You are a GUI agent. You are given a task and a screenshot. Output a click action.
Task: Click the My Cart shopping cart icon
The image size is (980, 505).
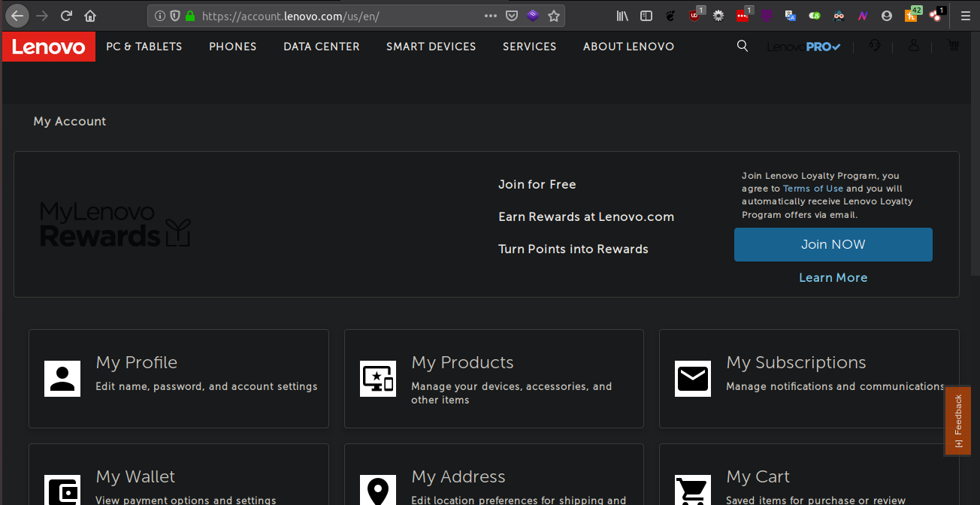693,490
